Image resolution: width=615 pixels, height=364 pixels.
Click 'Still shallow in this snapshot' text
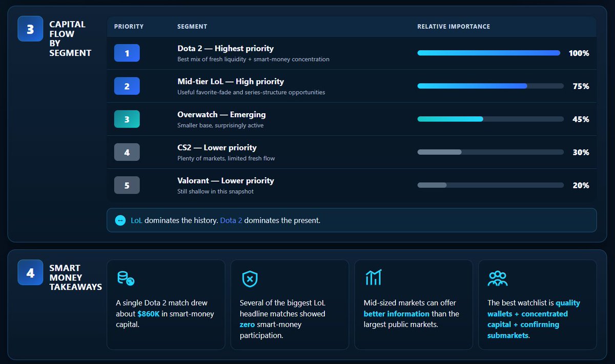[x=215, y=191]
